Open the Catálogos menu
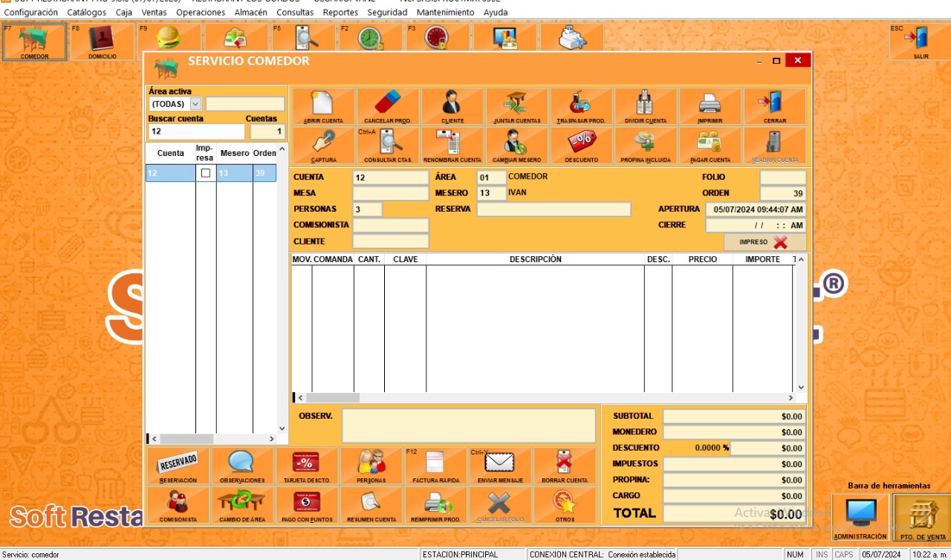951x560 pixels. (x=87, y=13)
